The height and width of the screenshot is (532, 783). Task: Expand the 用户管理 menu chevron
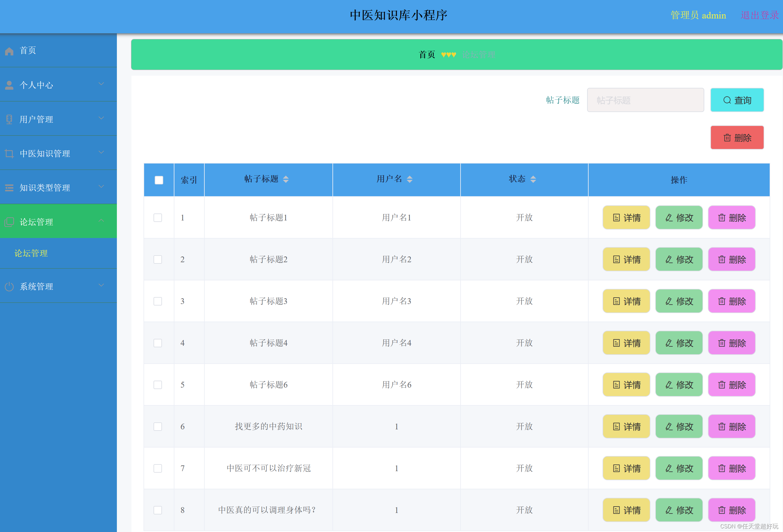coord(101,118)
